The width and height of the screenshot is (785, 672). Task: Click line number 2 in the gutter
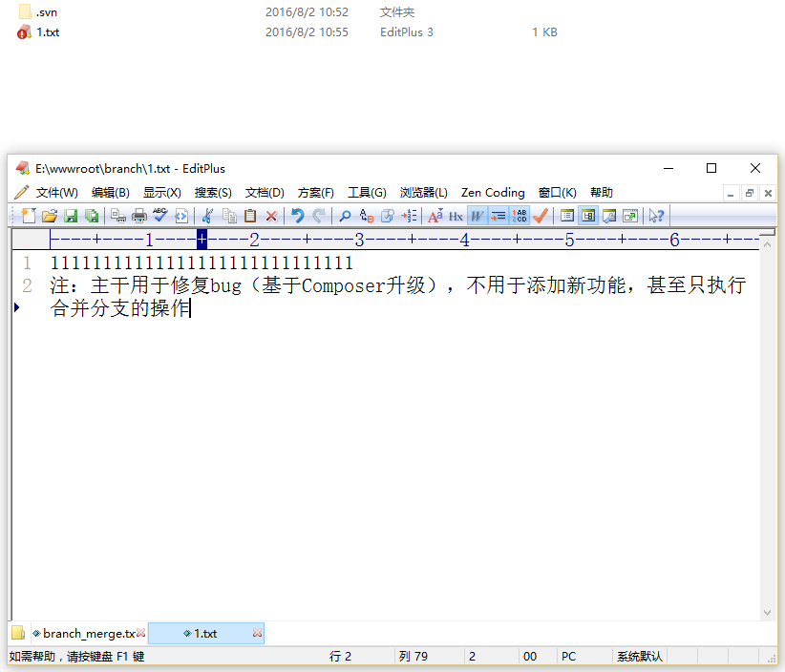pyautogui.click(x=27, y=285)
